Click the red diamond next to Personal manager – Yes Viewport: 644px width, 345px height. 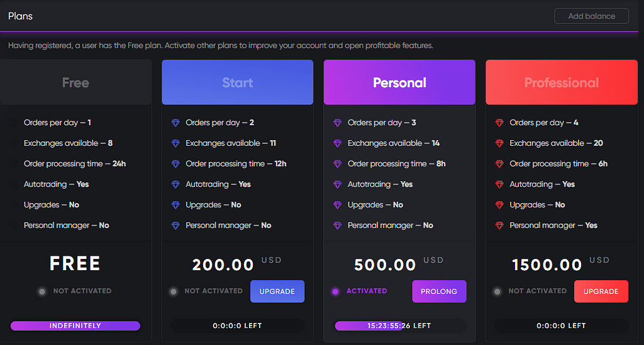499,225
